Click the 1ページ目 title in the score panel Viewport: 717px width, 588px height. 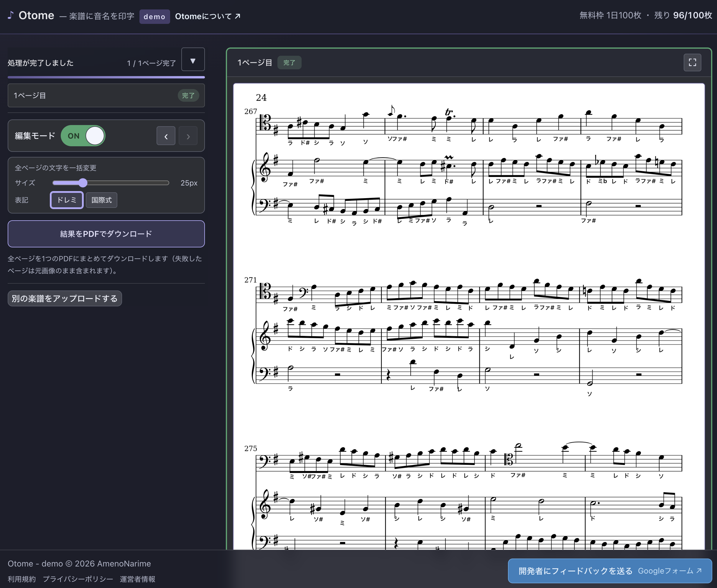coord(255,63)
